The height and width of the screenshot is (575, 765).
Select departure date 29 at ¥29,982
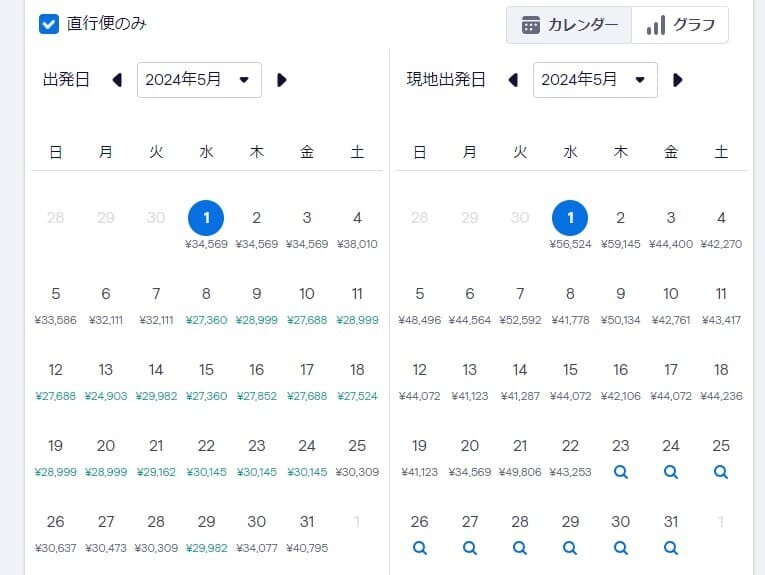[x=206, y=534]
